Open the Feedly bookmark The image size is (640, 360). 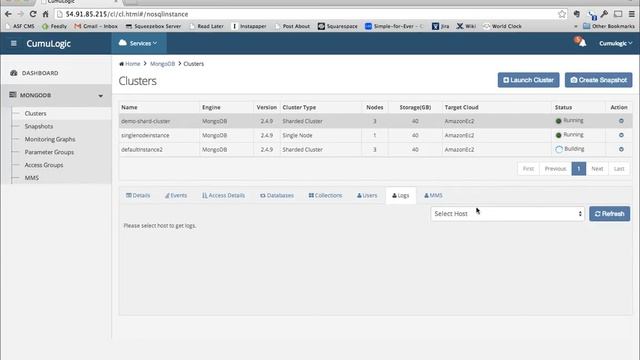(54, 26)
